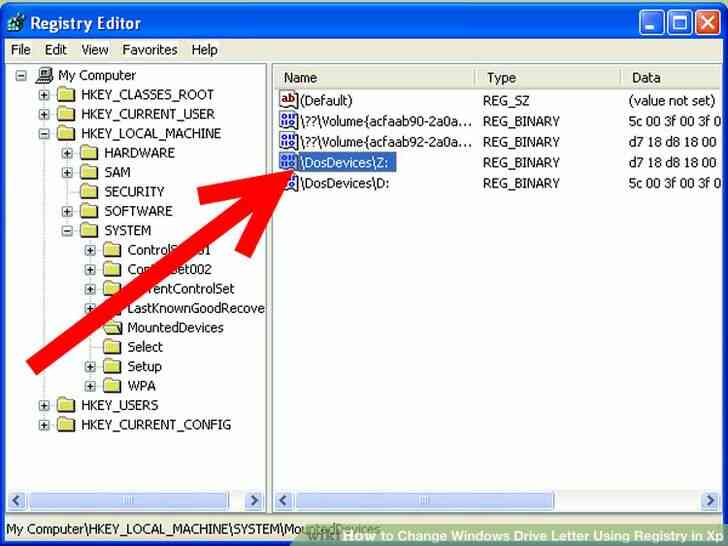Click the Setup folder icon

(112, 367)
